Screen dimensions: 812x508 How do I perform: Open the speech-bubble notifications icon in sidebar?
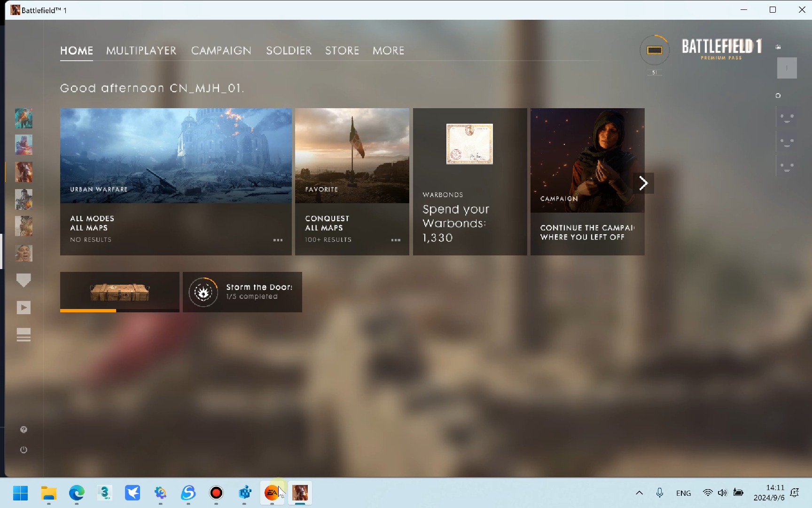[x=23, y=280]
